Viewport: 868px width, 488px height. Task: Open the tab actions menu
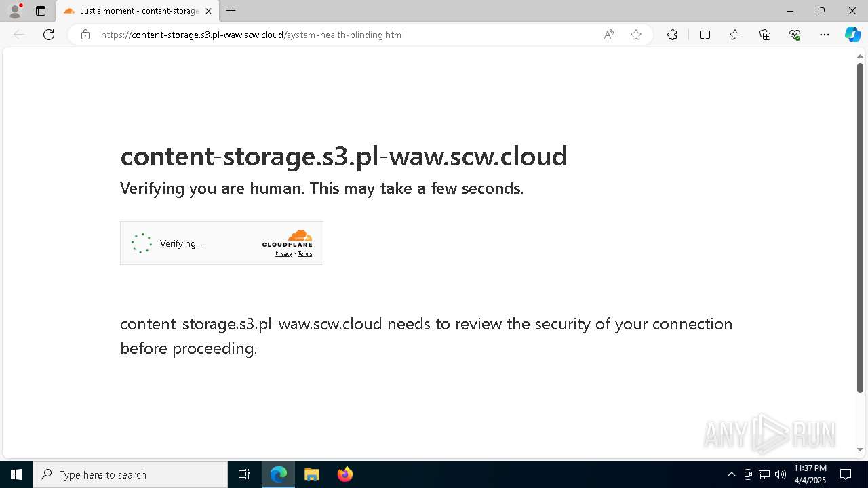[x=41, y=11]
